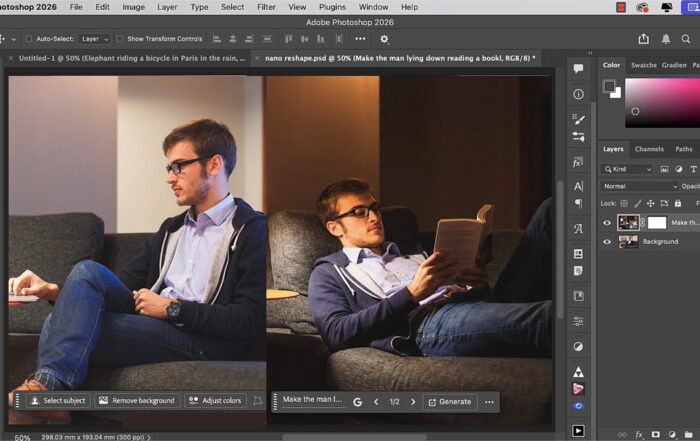Open the Comments panel icon
Screen dimensions: 700x441
tap(578, 69)
